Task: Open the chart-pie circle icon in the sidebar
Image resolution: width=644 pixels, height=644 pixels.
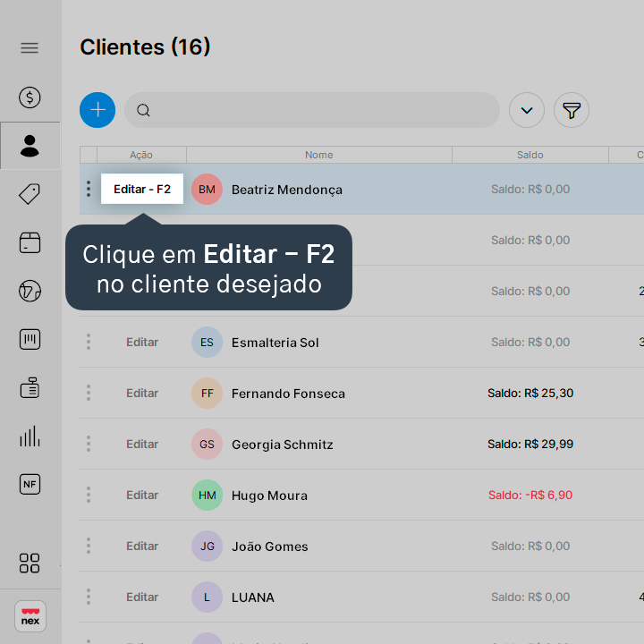Action: click(x=30, y=291)
